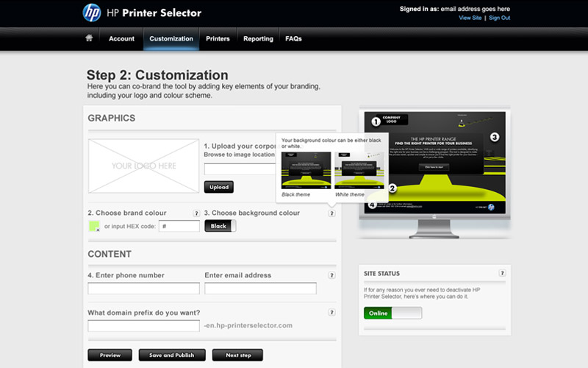Focus the email address input field
Image resolution: width=588 pixels, height=368 pixels.
(261, 289)
